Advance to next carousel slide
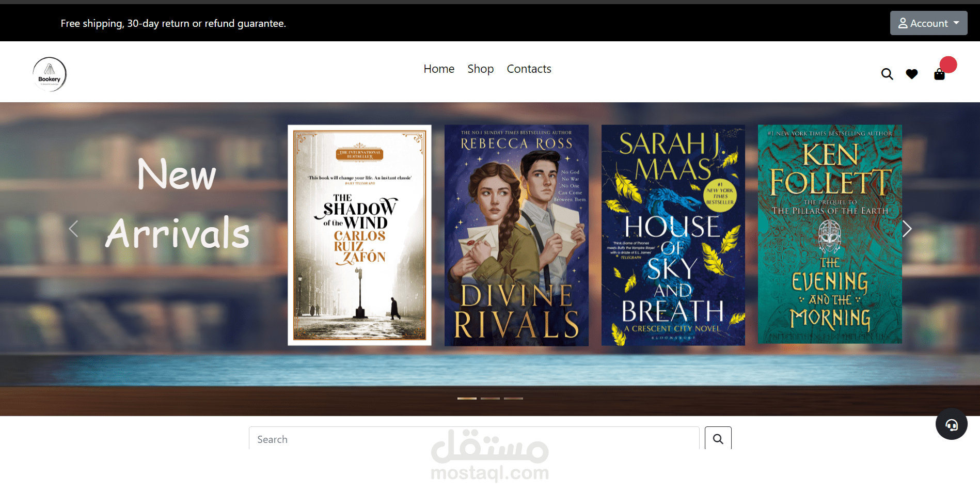The width and height of the screenshot is (980, 493). click(907, 229)
